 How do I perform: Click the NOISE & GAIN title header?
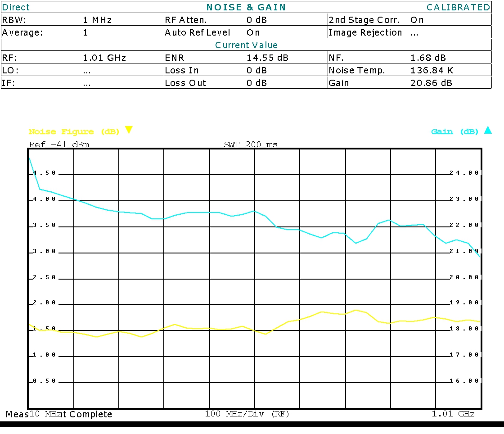[246, 7]
